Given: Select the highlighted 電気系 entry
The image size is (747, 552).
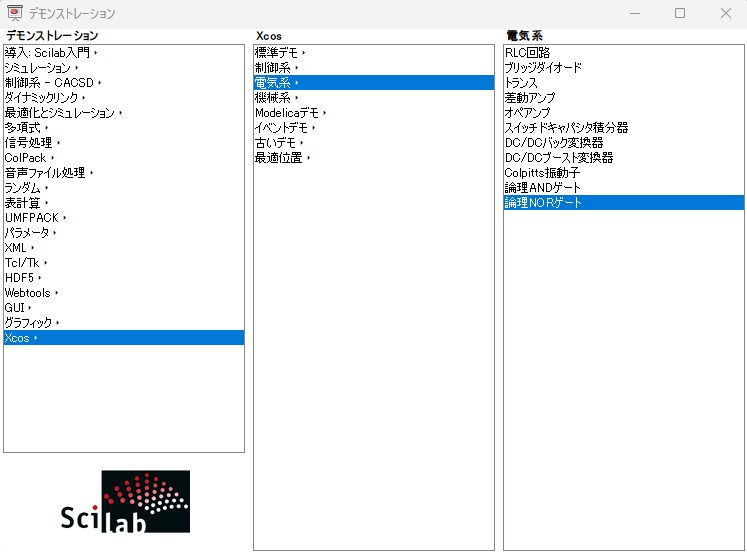Looking at the screenshot, I should coord(374,82).
